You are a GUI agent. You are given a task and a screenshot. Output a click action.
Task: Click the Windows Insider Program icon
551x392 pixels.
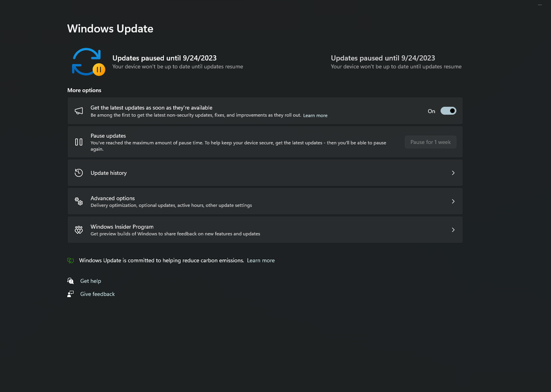[79, 230]
